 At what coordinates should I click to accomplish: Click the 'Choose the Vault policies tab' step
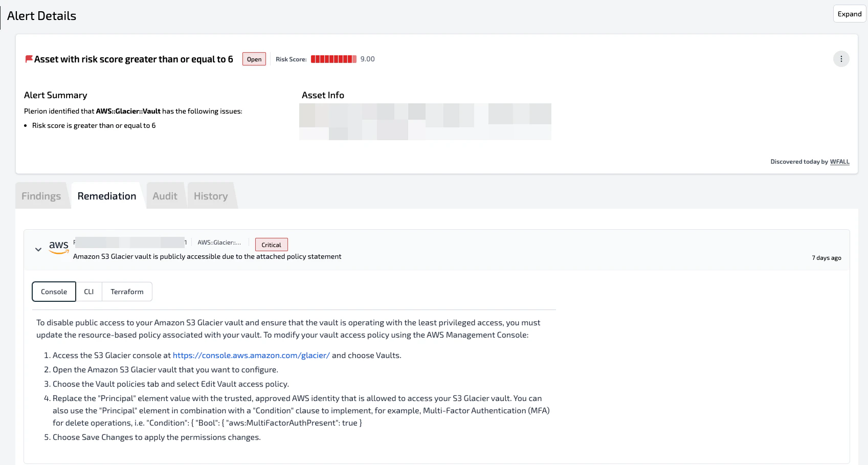pos(171,384)
